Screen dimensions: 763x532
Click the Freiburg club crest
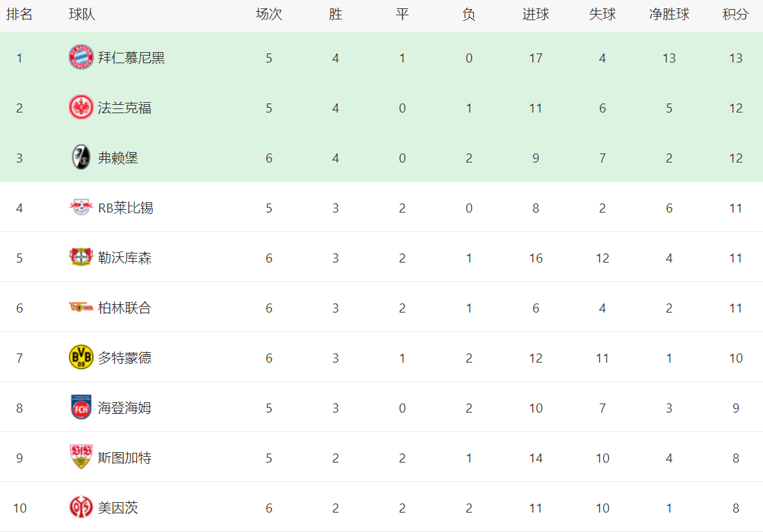(81, 158)
